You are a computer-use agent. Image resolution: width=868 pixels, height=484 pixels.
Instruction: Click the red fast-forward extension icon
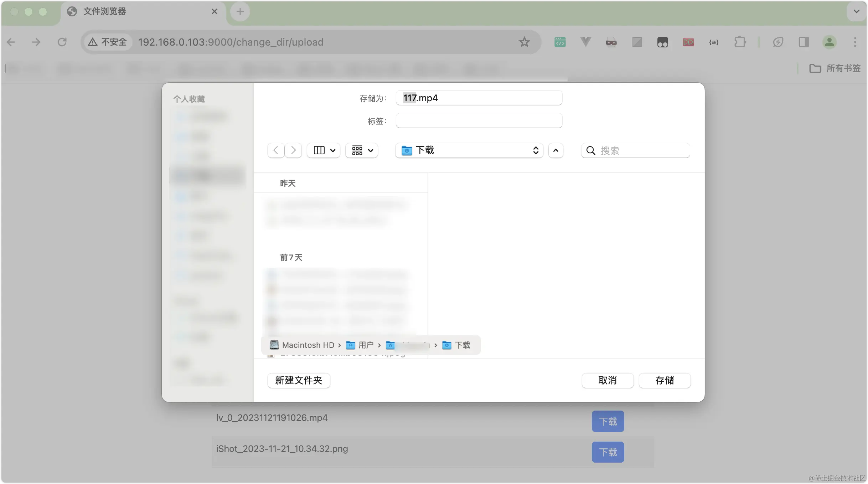pyautogui.click(x=688, y=42)
